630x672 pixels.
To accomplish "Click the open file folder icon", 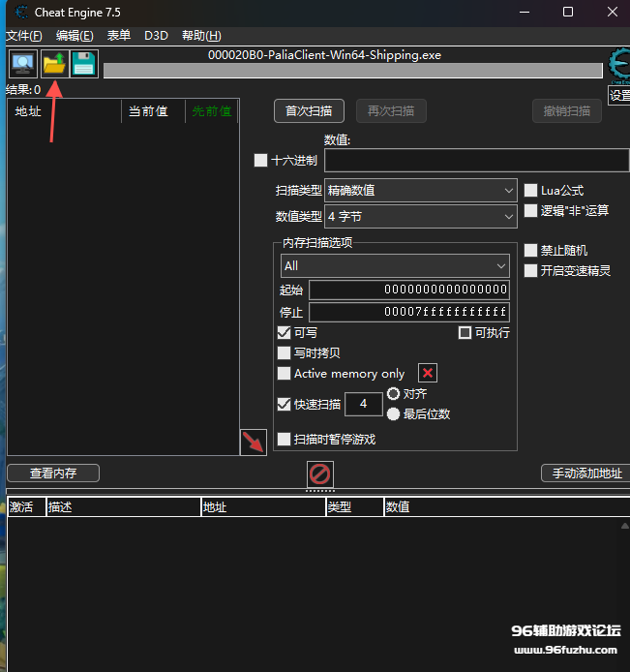I will point(54,64).
